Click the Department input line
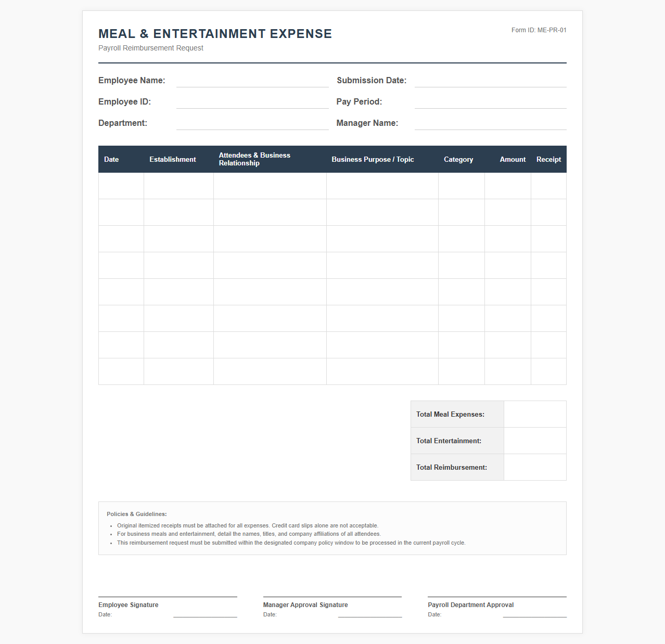 252,123
